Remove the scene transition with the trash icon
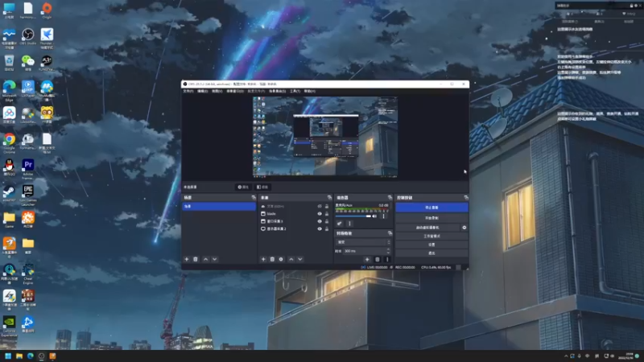 click(x=378, y=259)
